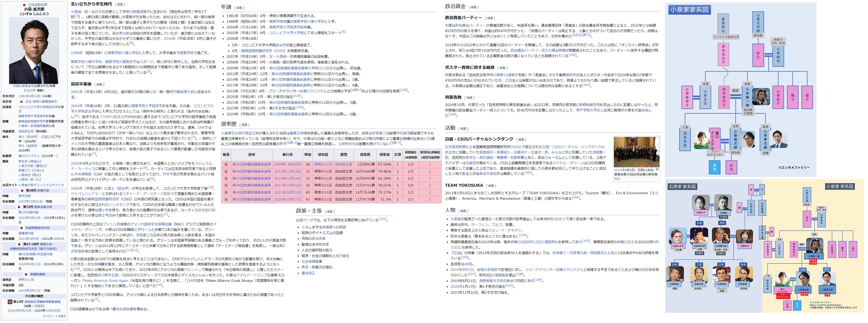Click flag icon beside 第72代 農林水産大臣
The image size is (868, 323).
[19, 207]
